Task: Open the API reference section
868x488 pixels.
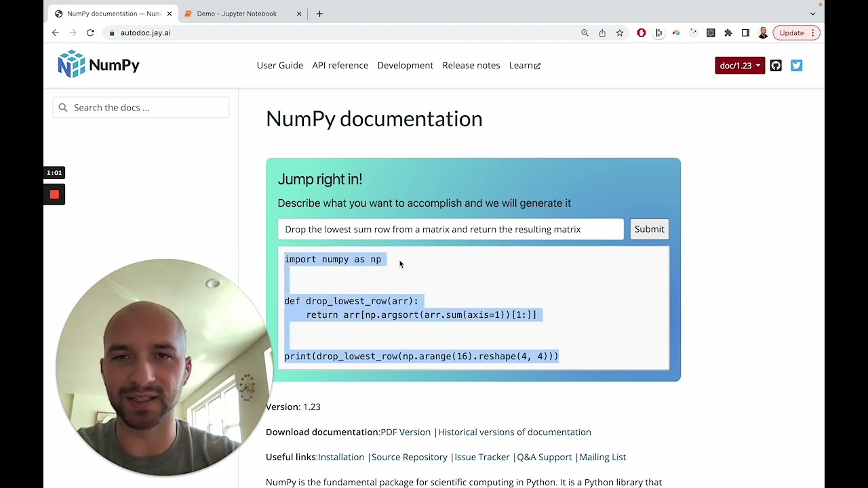Action: (340, 65)
